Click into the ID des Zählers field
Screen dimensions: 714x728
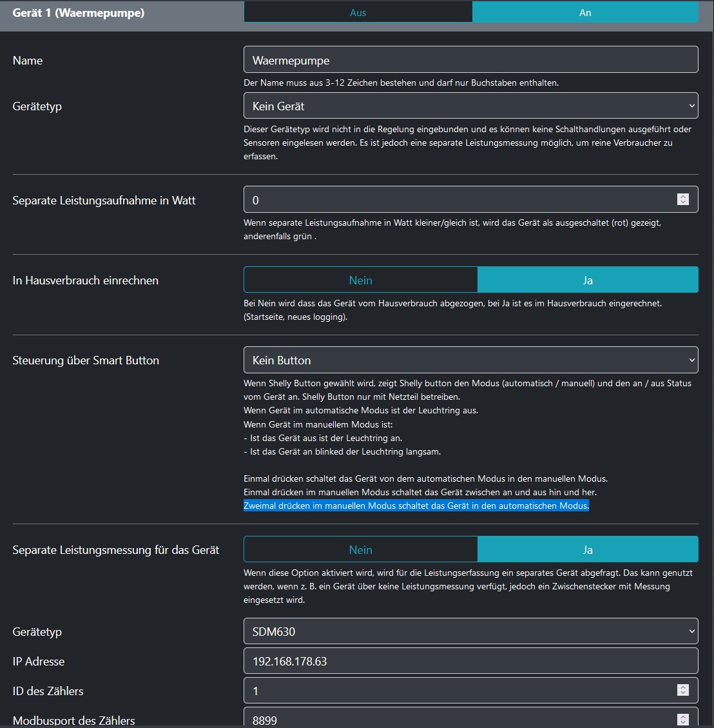458,691
